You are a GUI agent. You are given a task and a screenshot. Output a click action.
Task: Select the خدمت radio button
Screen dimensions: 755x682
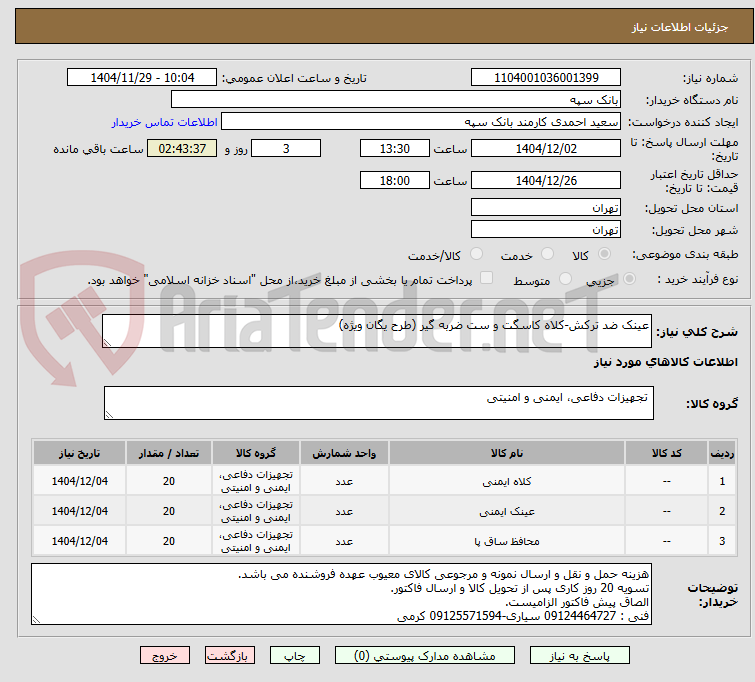pyautogui.click(x=547, y=254)
